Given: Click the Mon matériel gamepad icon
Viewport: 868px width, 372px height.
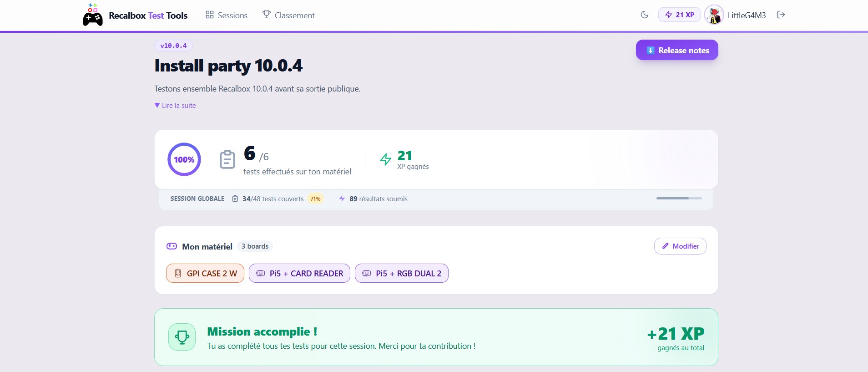Looking at the screenshot, I should (172, 246).
